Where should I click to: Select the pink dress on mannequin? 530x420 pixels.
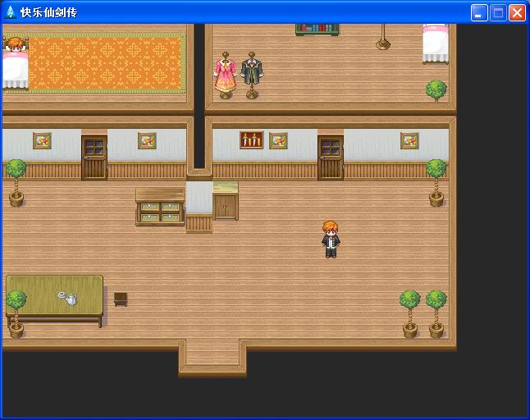coord(225,75)
